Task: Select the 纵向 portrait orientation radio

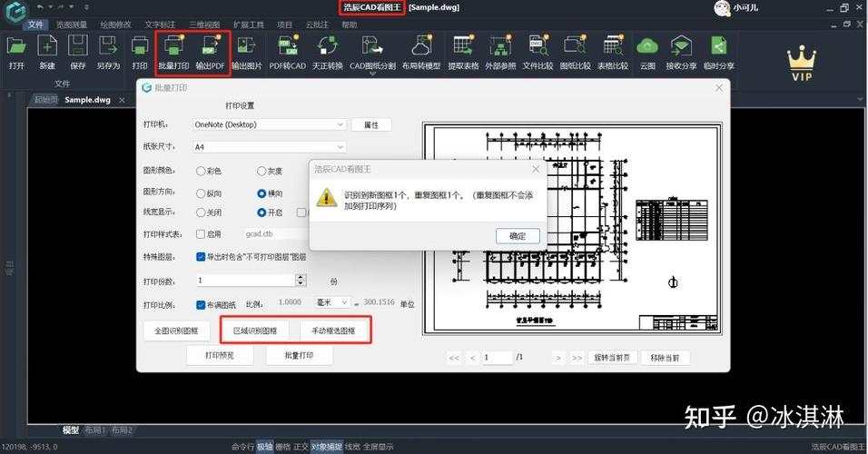Action: click(201, 193)
